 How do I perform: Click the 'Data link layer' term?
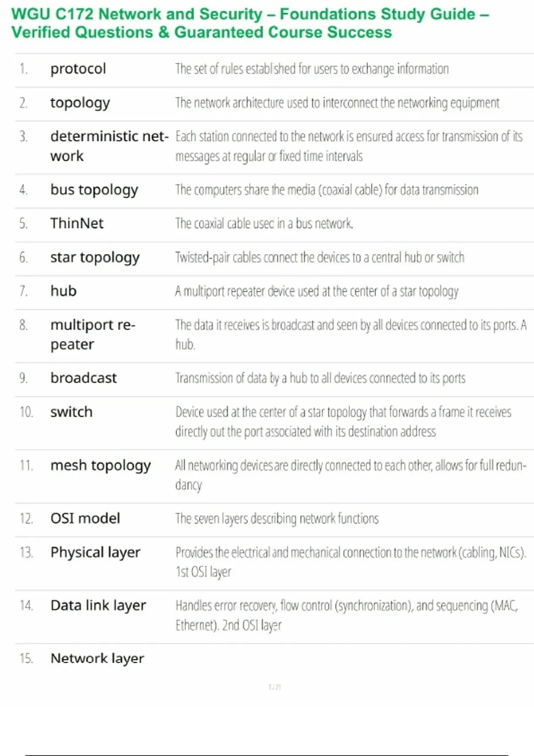pos(98,605)
